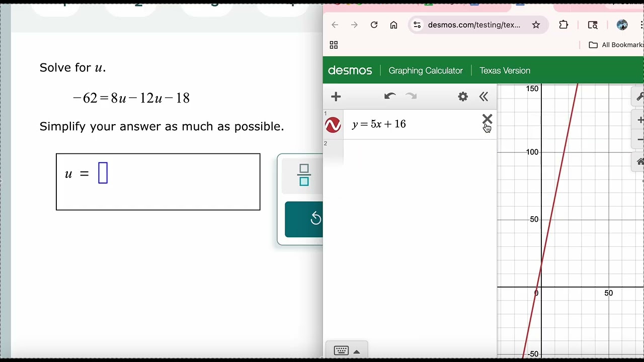Image resolution: width=644 pixels, height=362 pixels.
Task: Open the browser home page
Action: (x=393, y=25)
